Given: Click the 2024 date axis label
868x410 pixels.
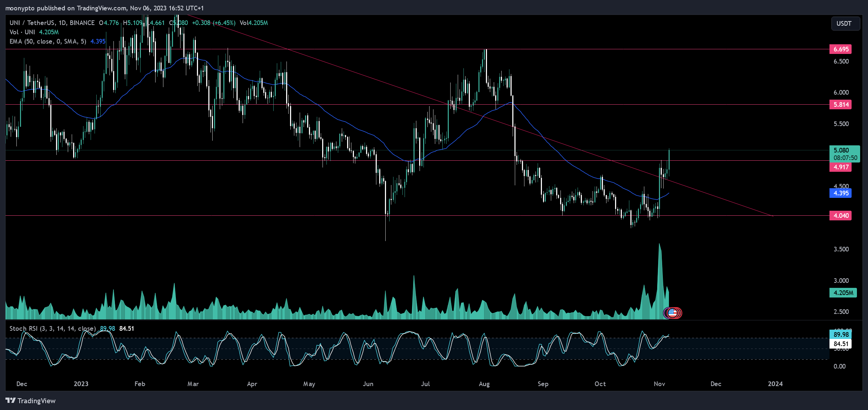Looking at the screenshot, I should click(x=775, y=384).
